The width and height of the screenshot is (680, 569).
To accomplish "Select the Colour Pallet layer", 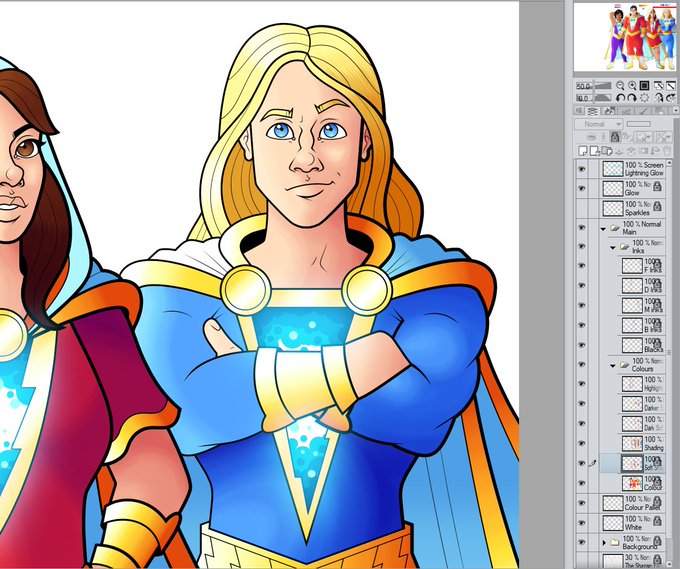I will pyautogui.click(x=633, y=503).
